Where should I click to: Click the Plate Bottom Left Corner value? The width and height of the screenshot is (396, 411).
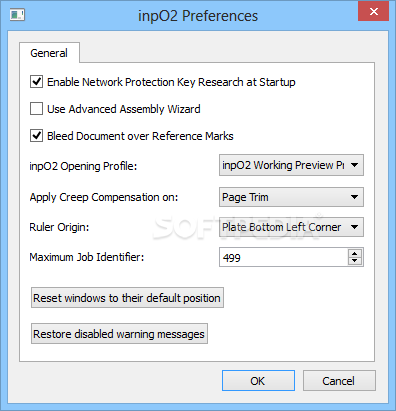click(282, 227)
